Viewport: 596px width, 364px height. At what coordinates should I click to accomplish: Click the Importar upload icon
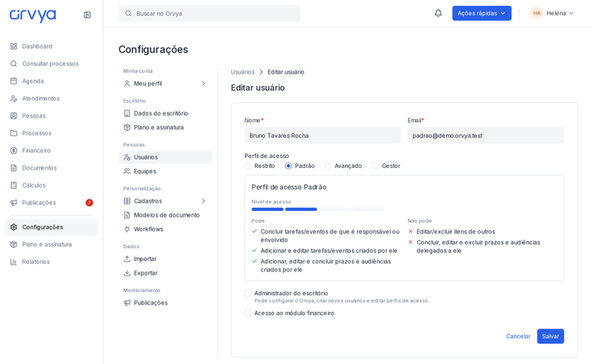[x=127, y=259]
